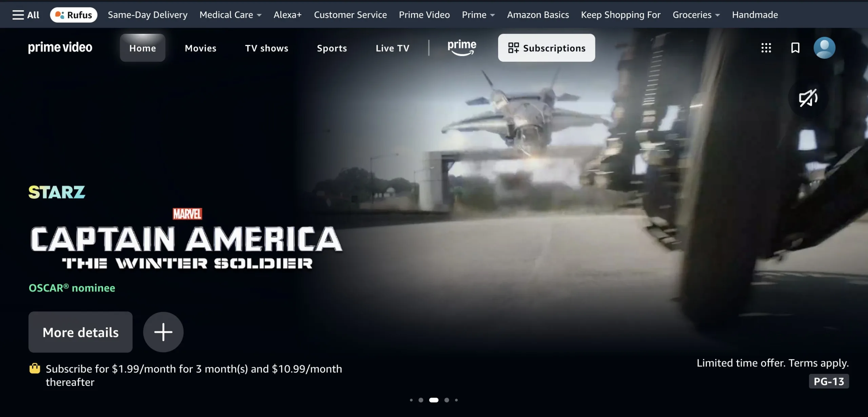Screen dimensions: 868x417
Task: Switch to the Movies tab
Action: (x=200, y=48)
